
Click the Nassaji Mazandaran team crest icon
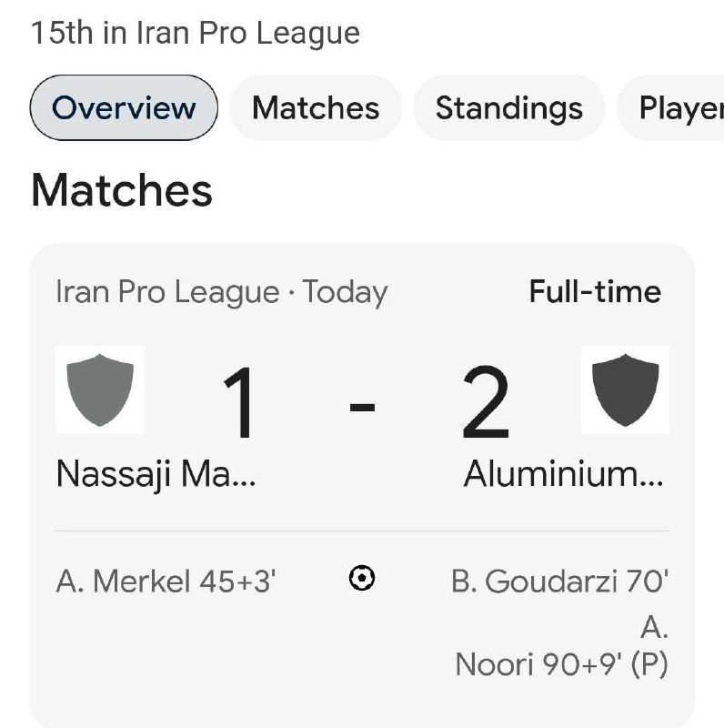[100, 390]
